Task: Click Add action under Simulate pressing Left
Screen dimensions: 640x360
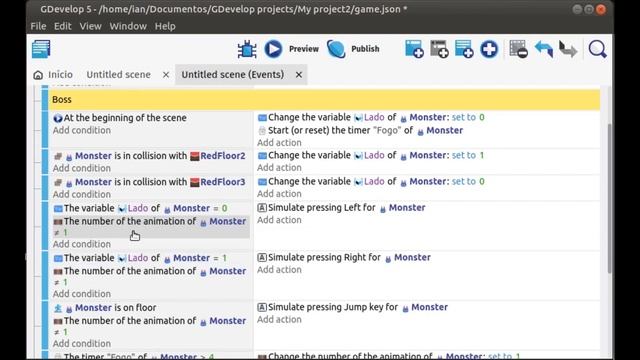Action: coord(279,220)
